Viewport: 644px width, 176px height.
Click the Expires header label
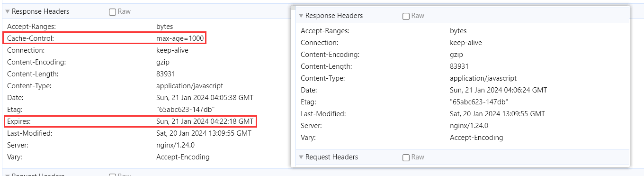(x=19, y=121)
